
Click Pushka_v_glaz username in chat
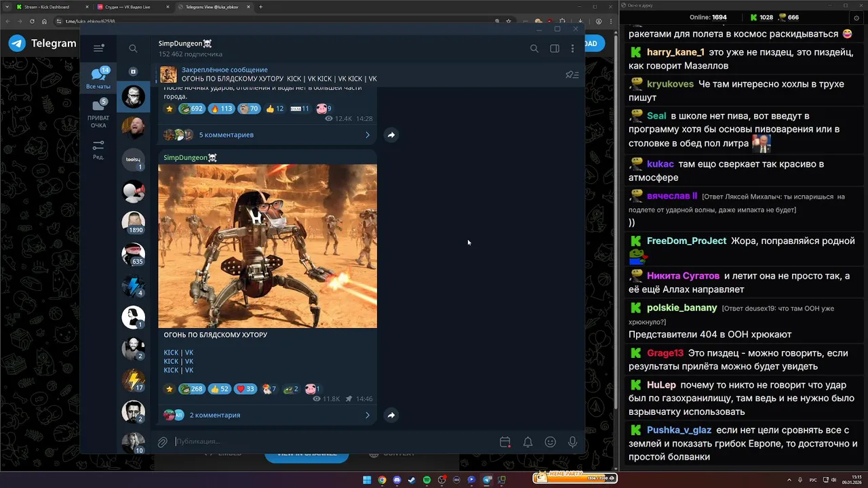[679, 430]
